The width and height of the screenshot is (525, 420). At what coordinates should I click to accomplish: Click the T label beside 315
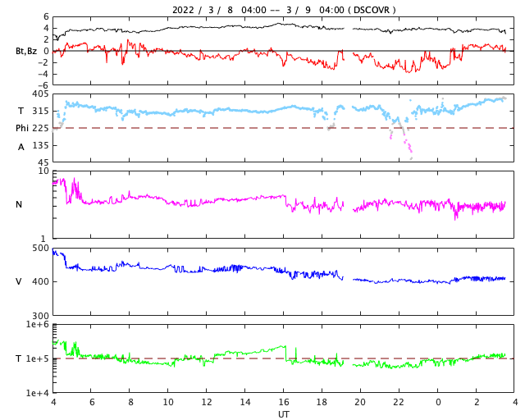tap(21, 111)
